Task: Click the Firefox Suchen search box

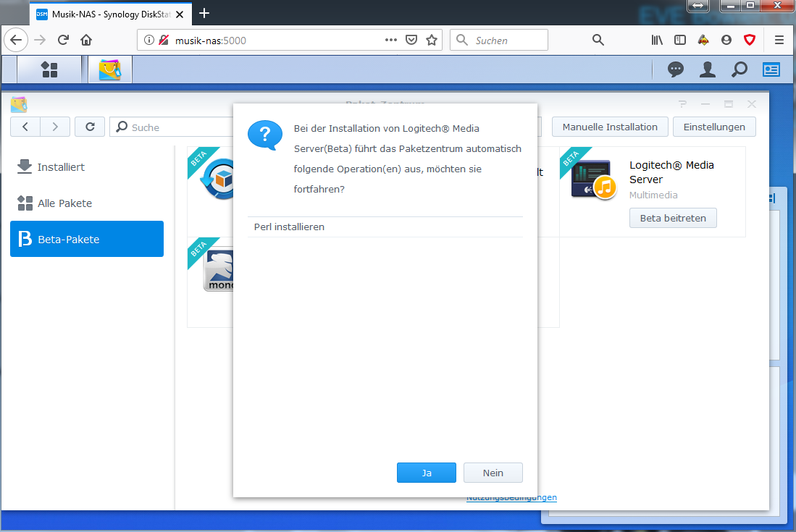Action: tap(499, 40)
